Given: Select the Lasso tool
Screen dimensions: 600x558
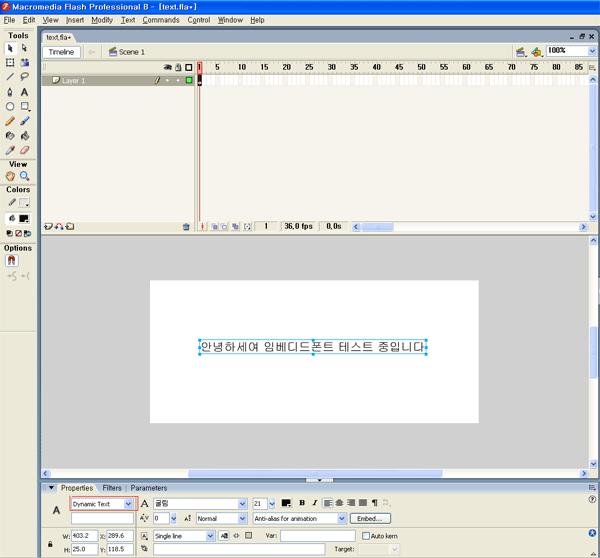Looking at the screenshot, I should tap(24, 77).
